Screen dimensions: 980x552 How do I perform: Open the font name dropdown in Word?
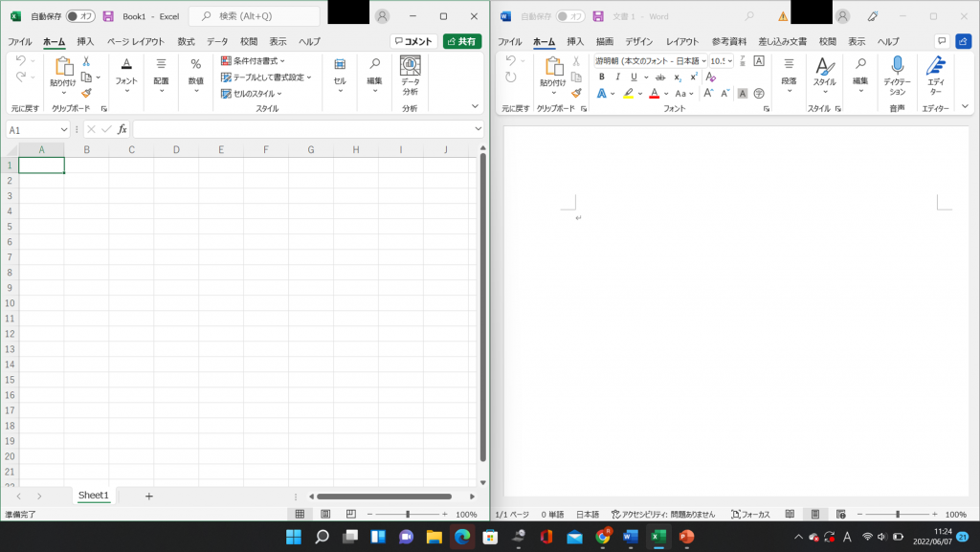(702, 60)
